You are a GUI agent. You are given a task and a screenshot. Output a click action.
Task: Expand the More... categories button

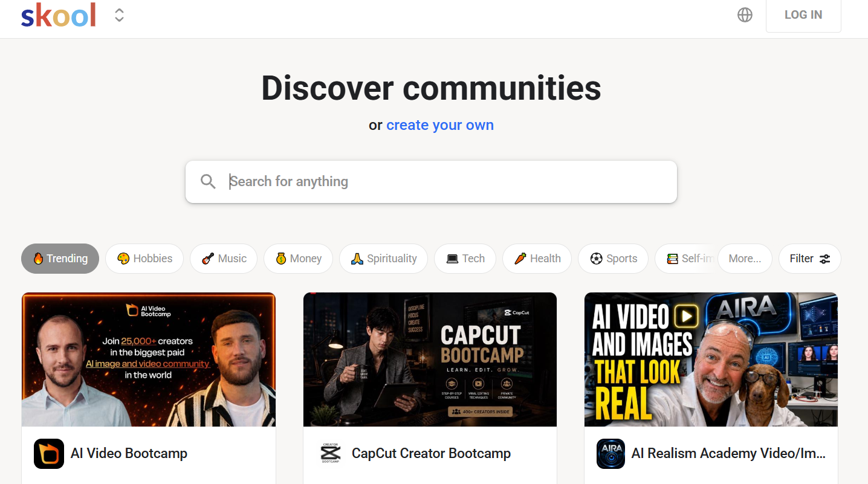click(x=745, y=259)
